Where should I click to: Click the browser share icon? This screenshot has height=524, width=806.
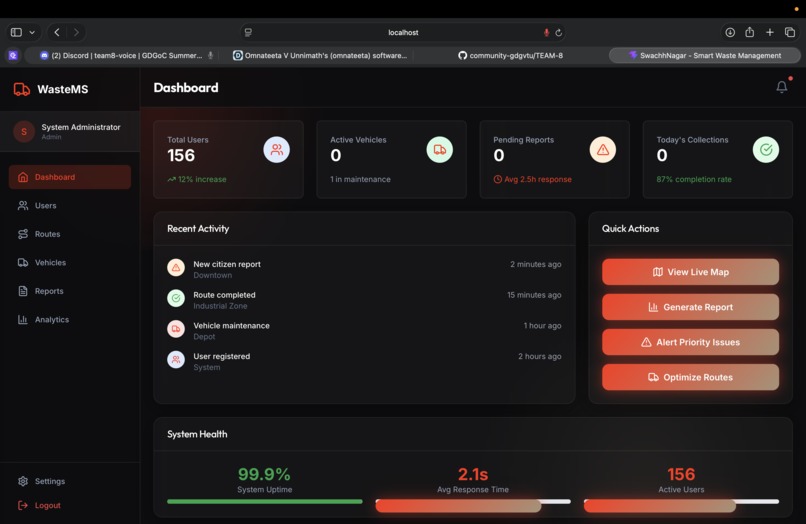(x=749, y=32)
